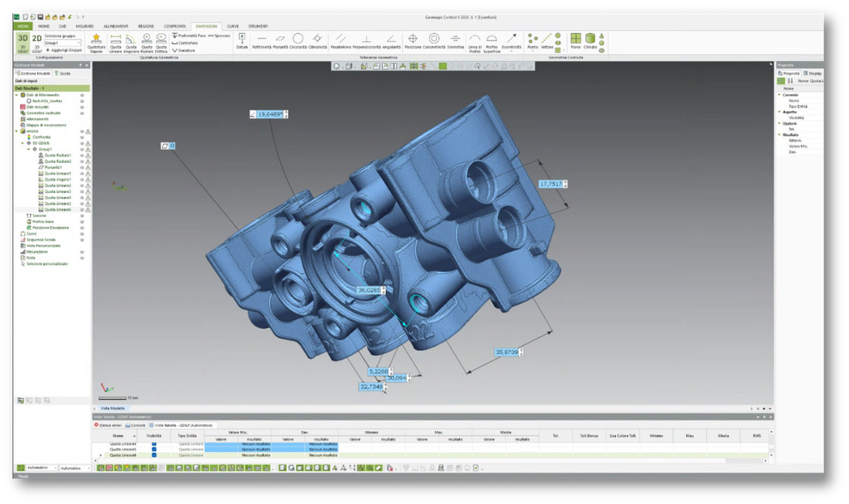Open the CAD ribbon tab
The height and width of the screenshot is (504, 849).
click(x=63, y=26)
